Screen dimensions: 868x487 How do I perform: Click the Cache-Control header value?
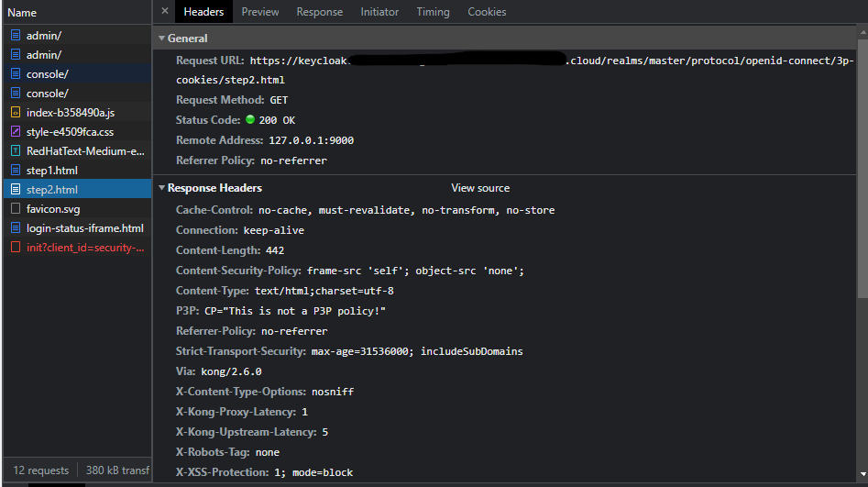pos(406,210)
